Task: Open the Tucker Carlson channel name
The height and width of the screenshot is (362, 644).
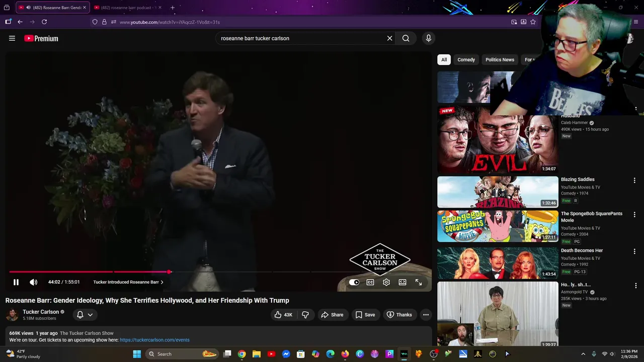Action: click(x=41, y=312)
